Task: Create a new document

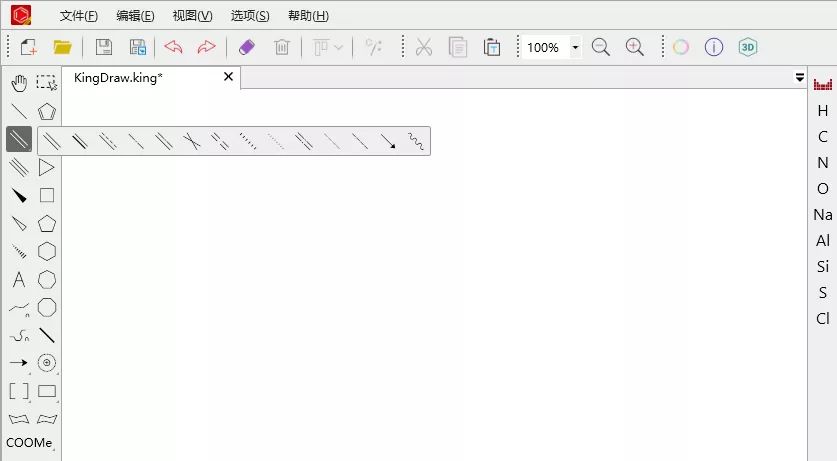Action: pyautogui.click(x=28, y=47)
